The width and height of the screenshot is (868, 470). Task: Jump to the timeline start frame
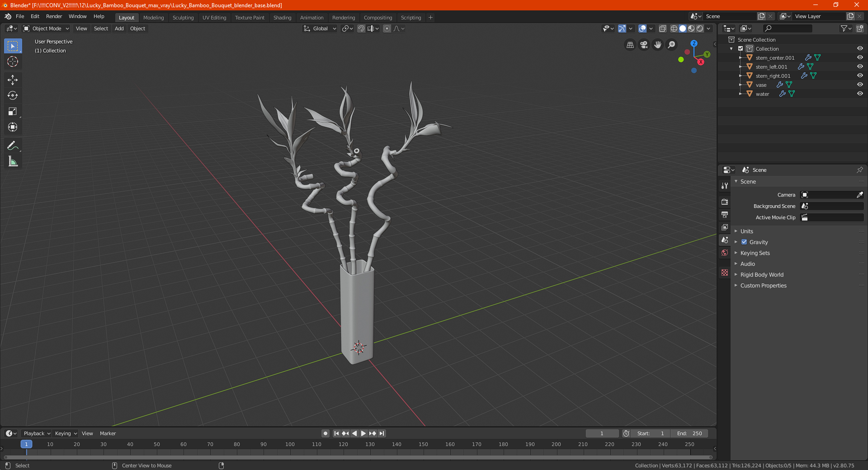pyautogui.click(x=336, y=433)
